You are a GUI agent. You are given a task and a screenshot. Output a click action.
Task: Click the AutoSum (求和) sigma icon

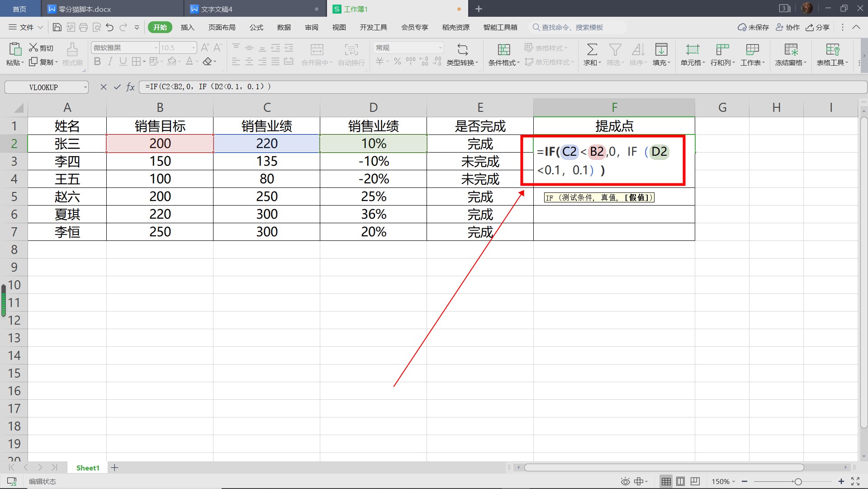pyautogui.click(x=592, y=49)
